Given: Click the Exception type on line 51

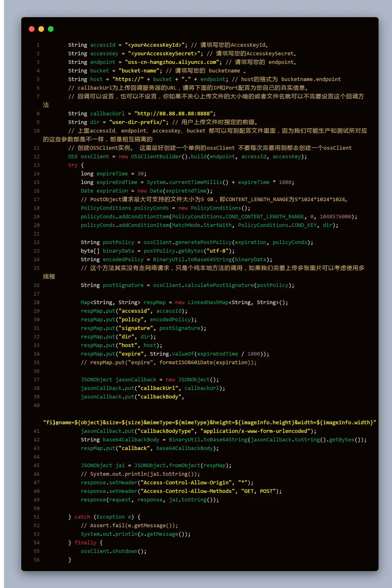Looking at the screenshot, I should (x=111, y=517).
